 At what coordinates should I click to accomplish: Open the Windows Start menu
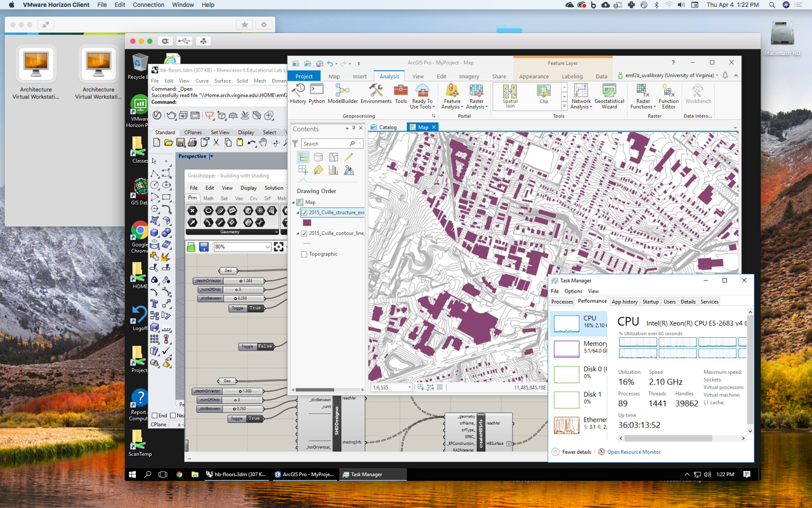coord(133,474)
